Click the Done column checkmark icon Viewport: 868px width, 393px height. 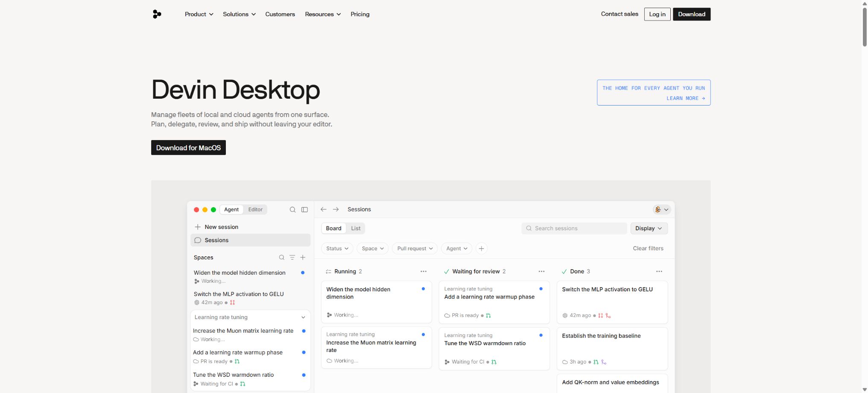564,272
